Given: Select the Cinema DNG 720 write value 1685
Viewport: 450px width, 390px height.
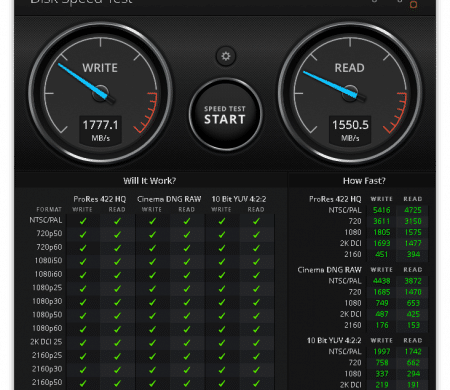Looking at the screenshot, I should [x=382, y=292].
